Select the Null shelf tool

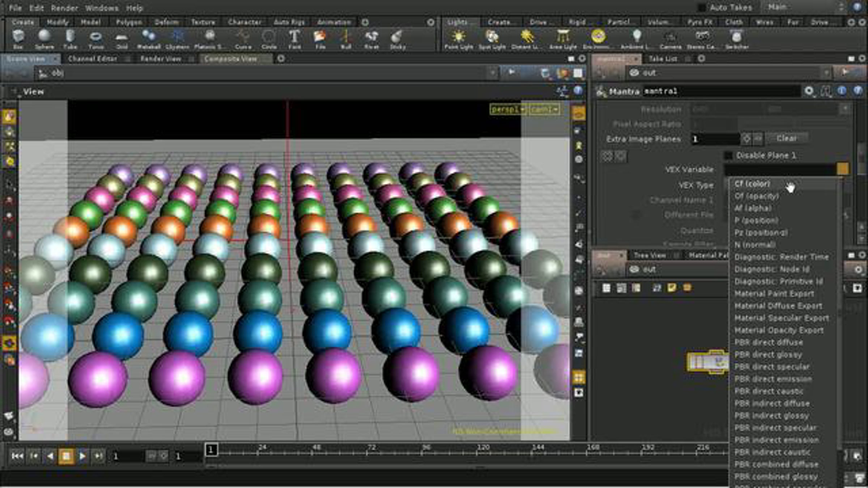point(346,39)
